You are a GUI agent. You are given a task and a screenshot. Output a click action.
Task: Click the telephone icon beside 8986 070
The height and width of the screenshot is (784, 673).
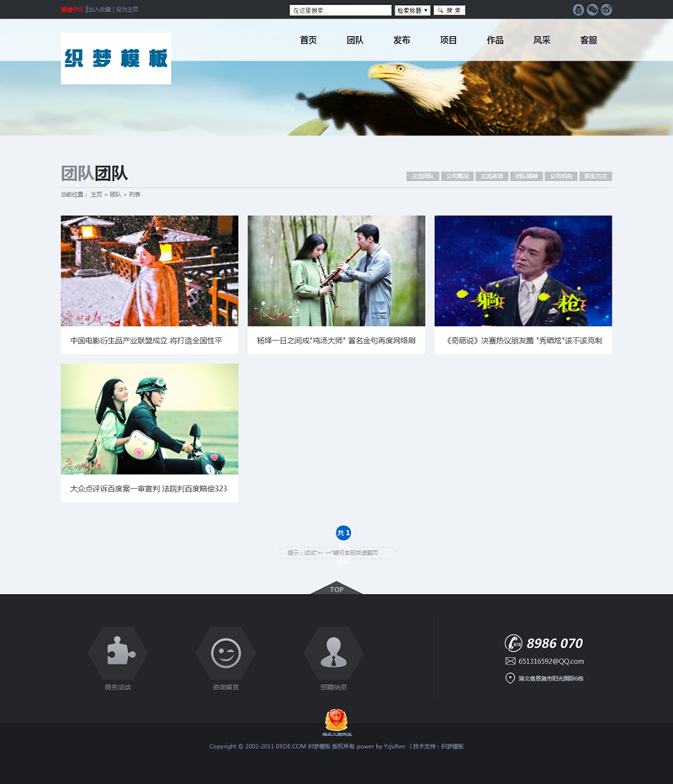(512, 643)
